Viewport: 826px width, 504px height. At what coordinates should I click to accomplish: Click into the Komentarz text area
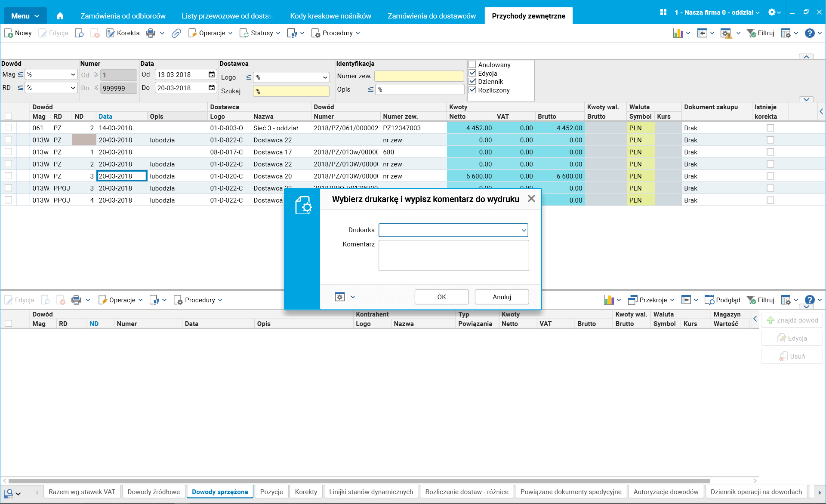(453, 255)
